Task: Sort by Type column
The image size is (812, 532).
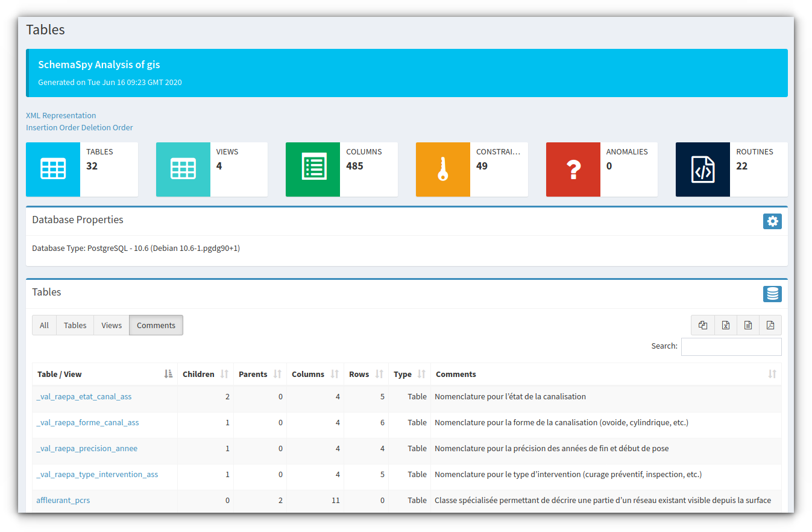Action: click(x=410, y=374)
